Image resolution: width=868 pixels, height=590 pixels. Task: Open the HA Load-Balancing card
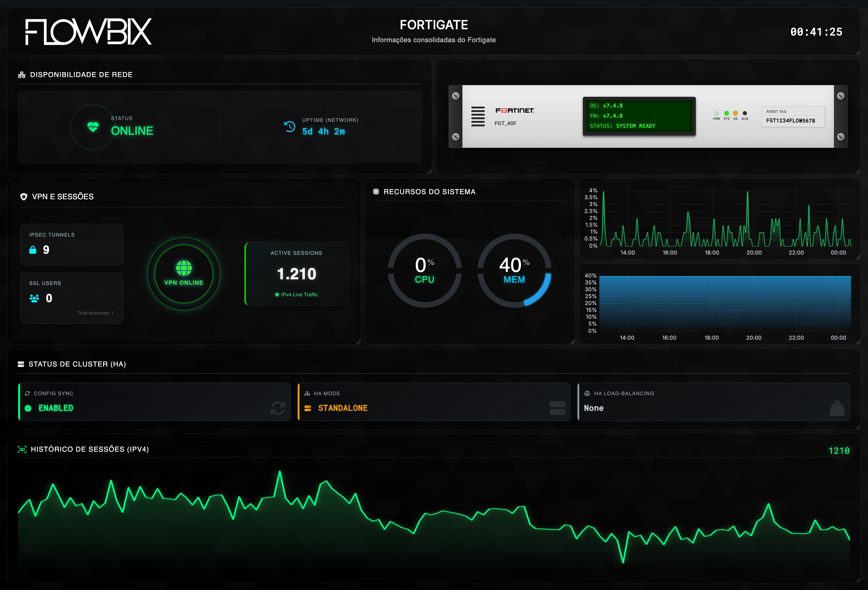point(713,401)
